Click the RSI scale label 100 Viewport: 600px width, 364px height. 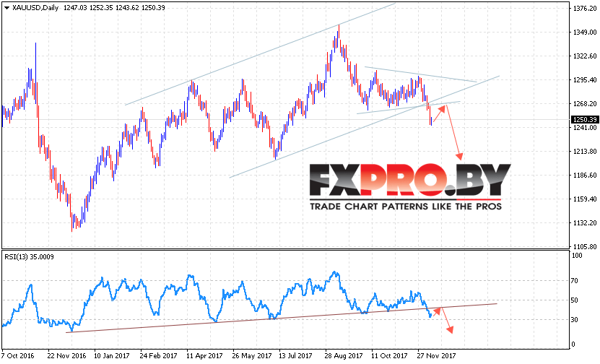click(x=577, y=255)
